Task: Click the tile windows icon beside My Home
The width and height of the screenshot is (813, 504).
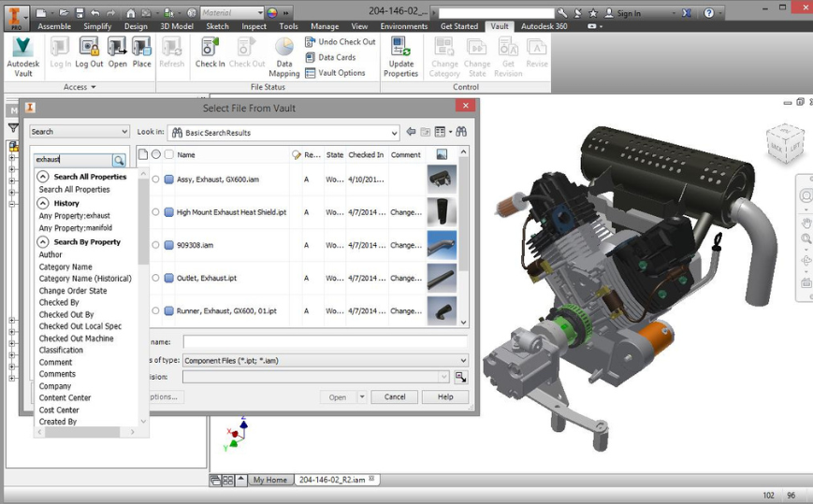Action: pos(227,481)
